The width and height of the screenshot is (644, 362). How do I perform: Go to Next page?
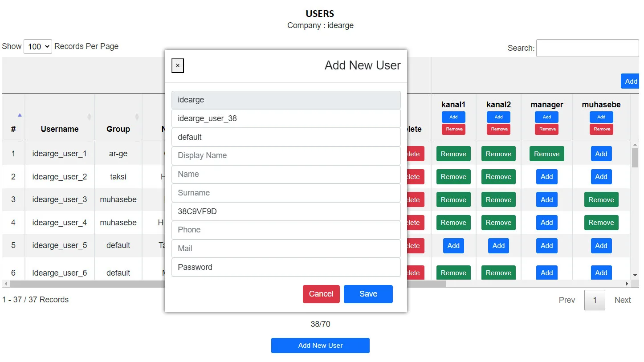click(x=623, y=300)
